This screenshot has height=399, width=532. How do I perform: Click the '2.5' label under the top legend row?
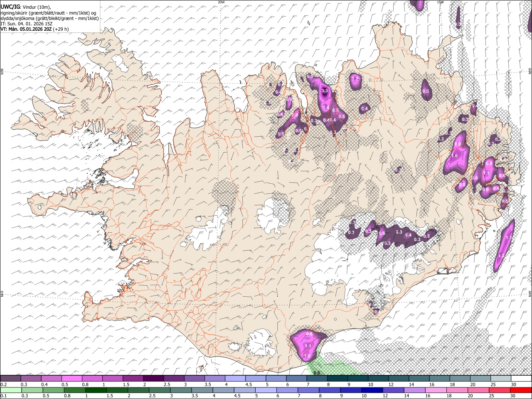[x=167, y=384]
